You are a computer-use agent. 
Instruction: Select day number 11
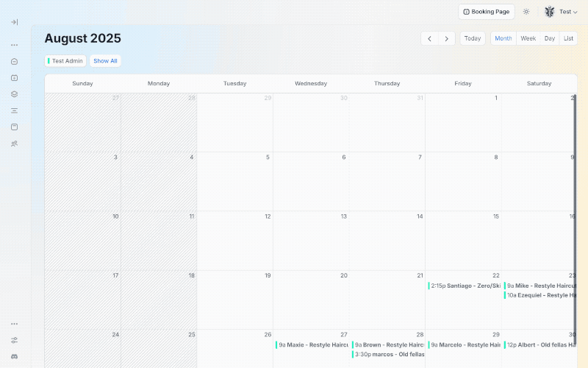[x=192, y=216]
